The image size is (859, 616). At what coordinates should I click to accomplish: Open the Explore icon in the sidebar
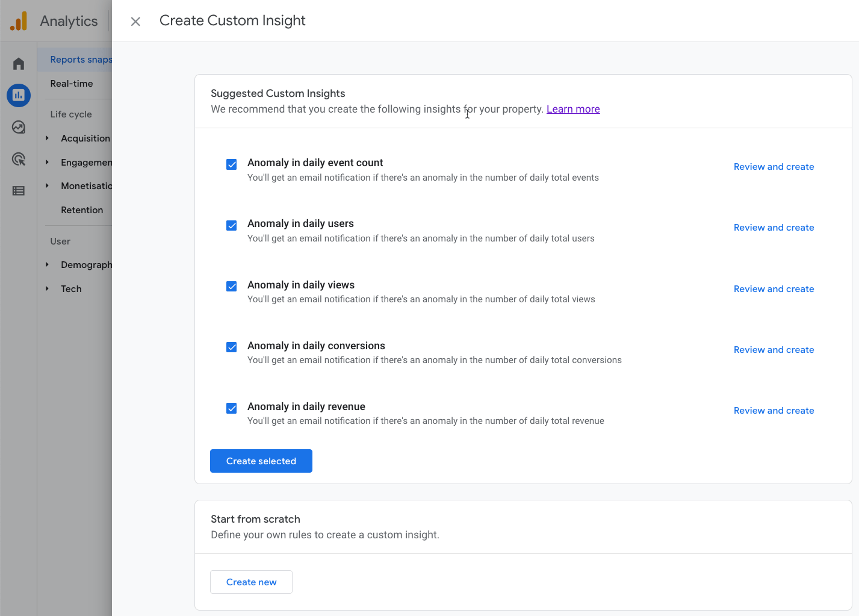point(18,127)
